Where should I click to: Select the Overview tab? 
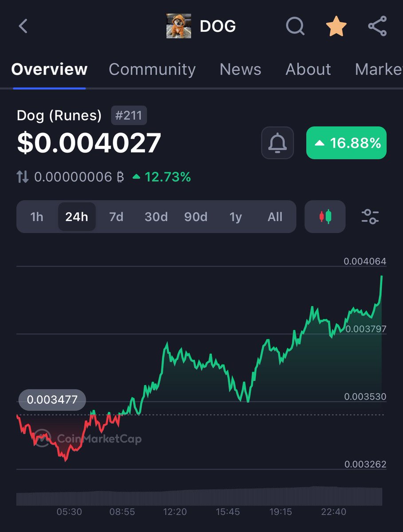click(49, 69)
